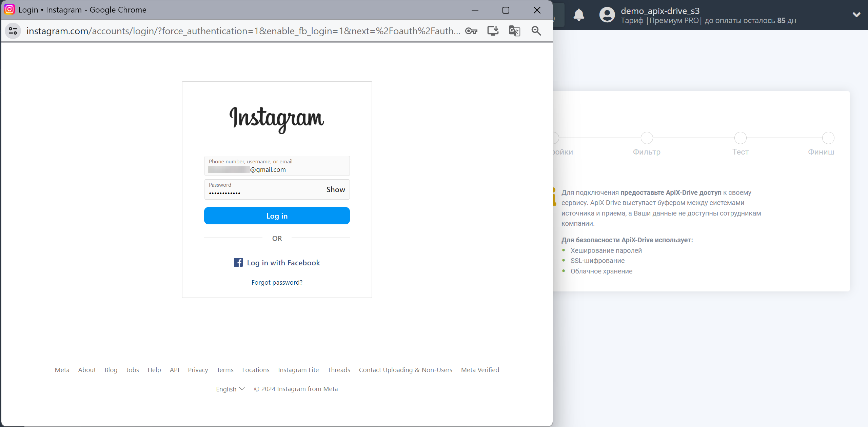Click the Forgot password link
The height and width of the screenshot is (427, 868).
(276, 282)
